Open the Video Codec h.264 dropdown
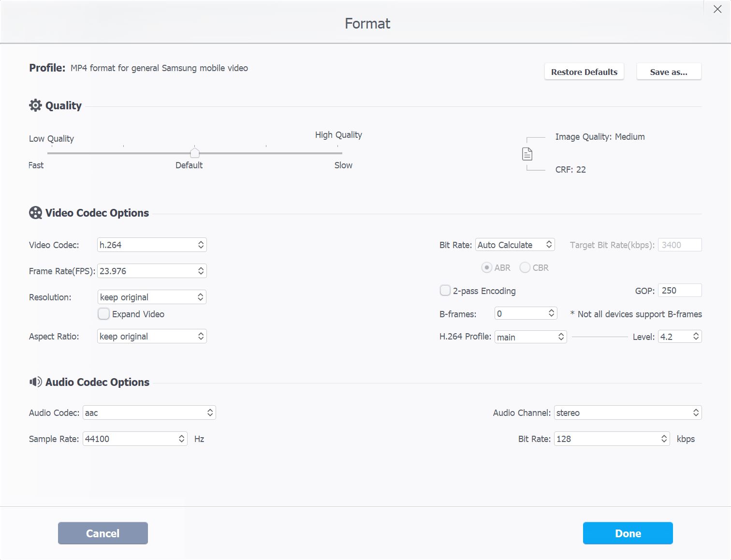 [152, 245]
